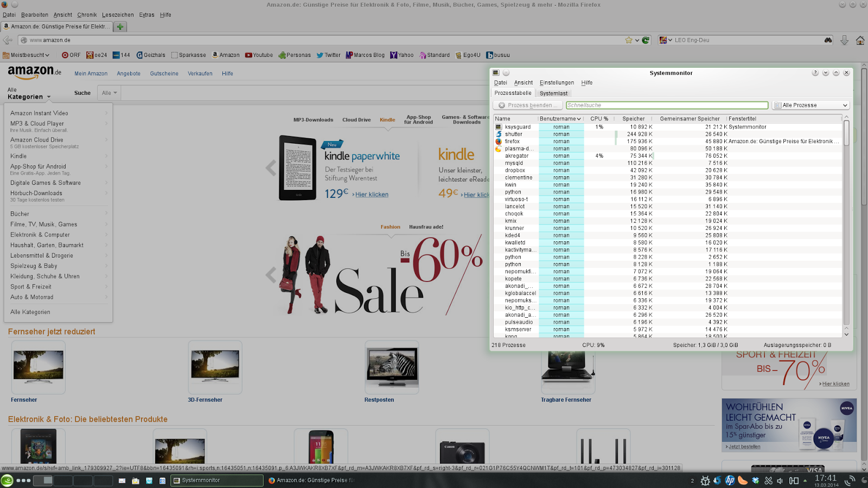This screenshot has height=488, width=868.
Task: Open the volume speaker tray icon
Action: click(780, 480)
